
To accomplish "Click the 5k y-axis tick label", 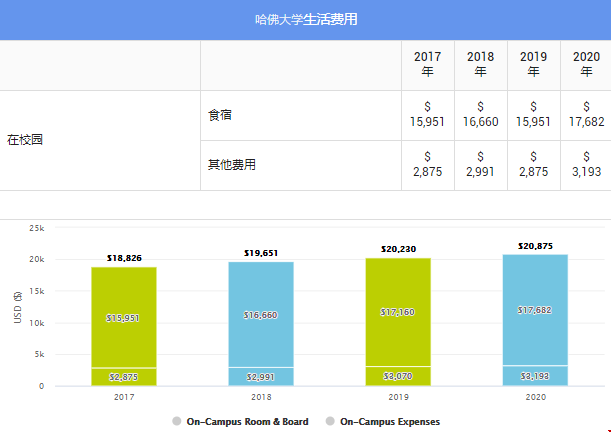I will 39,354.
